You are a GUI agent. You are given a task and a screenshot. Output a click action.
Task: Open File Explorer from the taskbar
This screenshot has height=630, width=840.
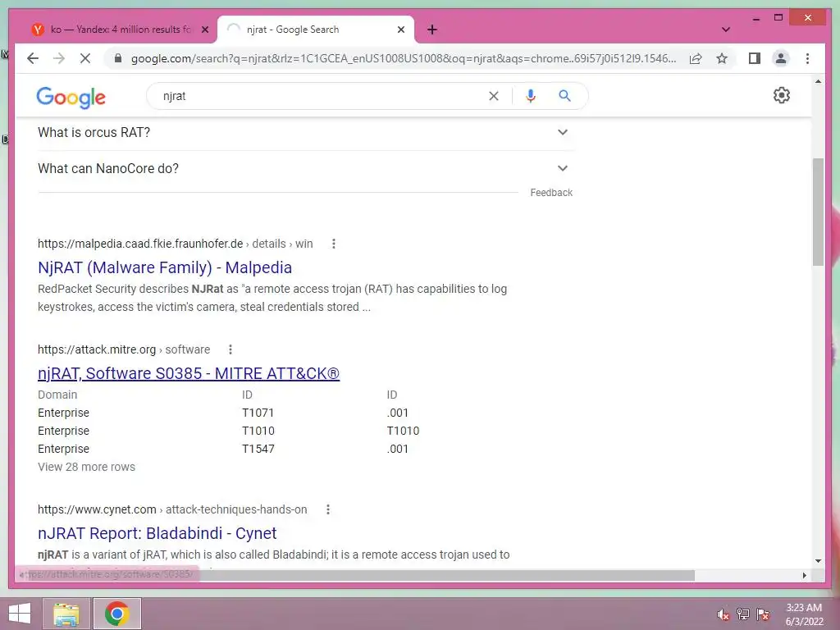[x=66, y=614]
